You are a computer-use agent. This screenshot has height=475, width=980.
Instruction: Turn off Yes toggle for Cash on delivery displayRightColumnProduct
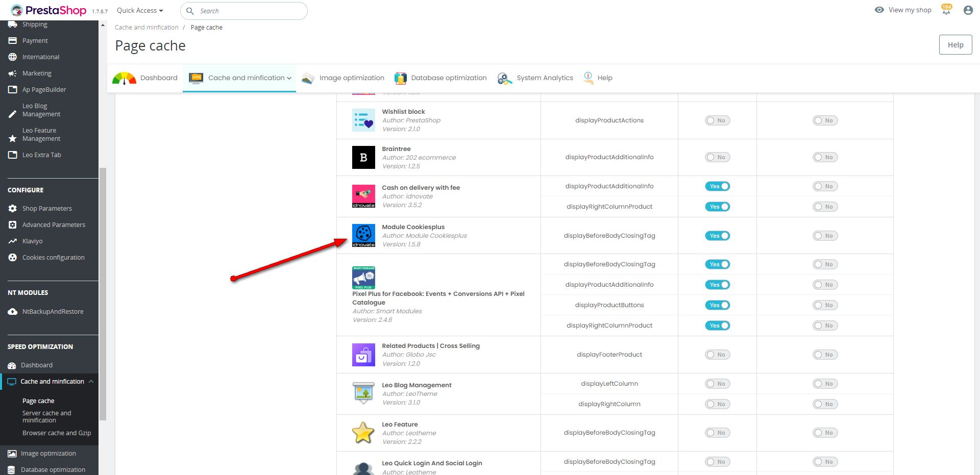(x=717, y=207)
